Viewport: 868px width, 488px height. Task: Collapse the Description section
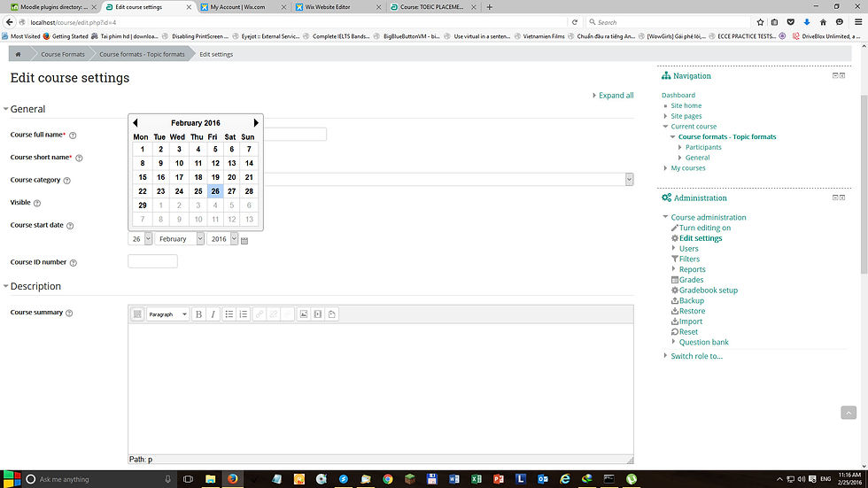pyautogui.click(x=6, y=286)
